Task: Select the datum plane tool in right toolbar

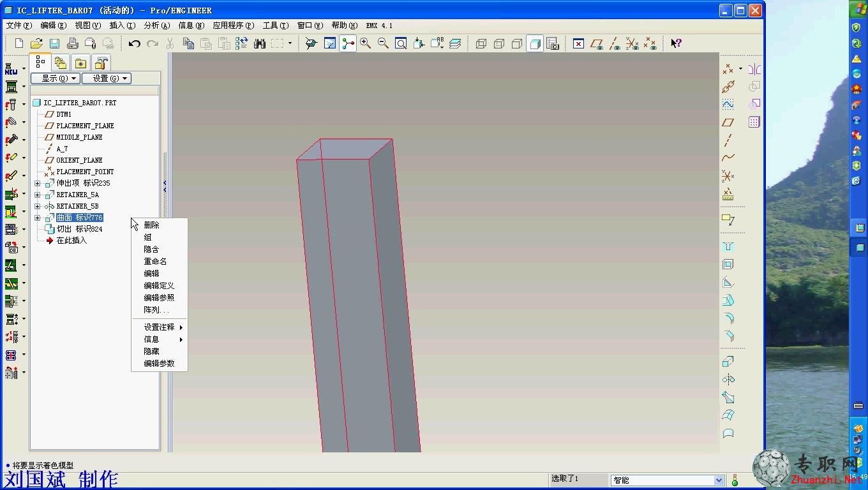Action: [728, 122]
